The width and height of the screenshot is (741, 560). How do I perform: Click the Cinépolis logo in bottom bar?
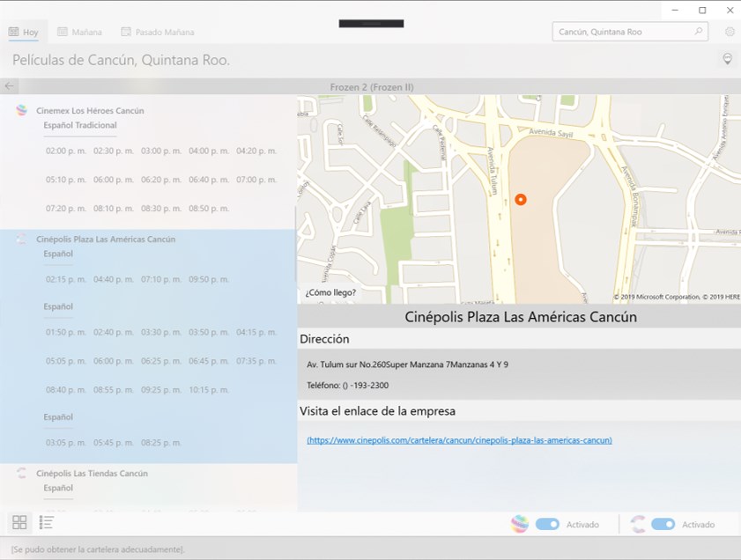tap(637, 524)
